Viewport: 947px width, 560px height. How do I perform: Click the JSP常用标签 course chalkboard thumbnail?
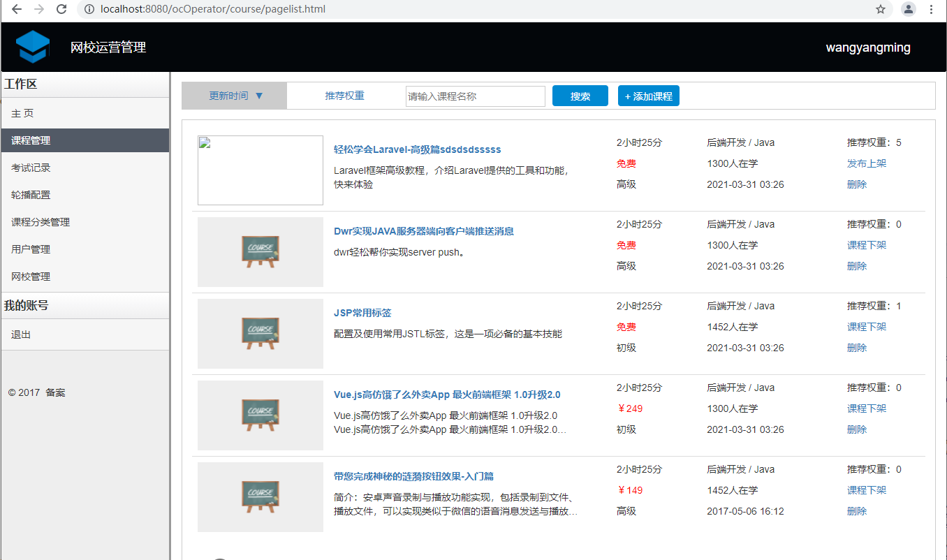tap(260, 334)
